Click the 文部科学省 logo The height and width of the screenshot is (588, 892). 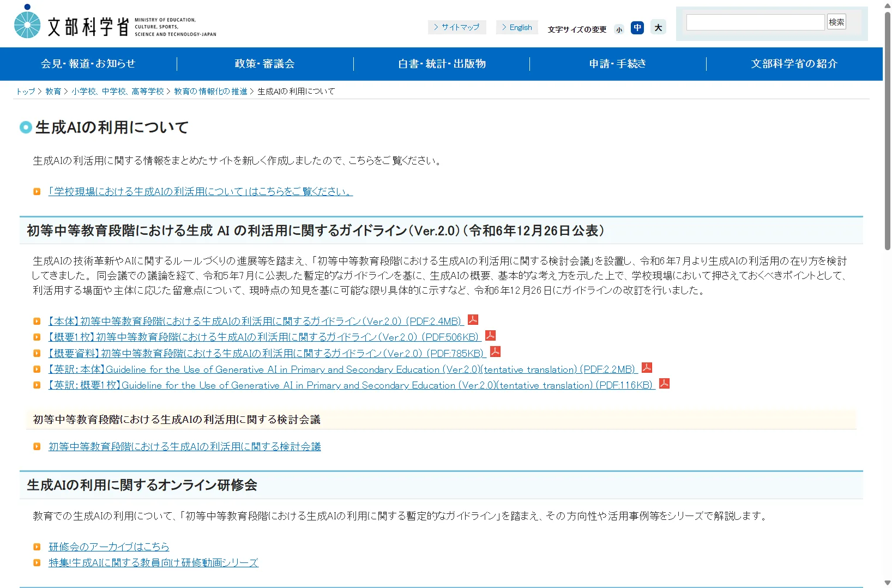(115, 22)
